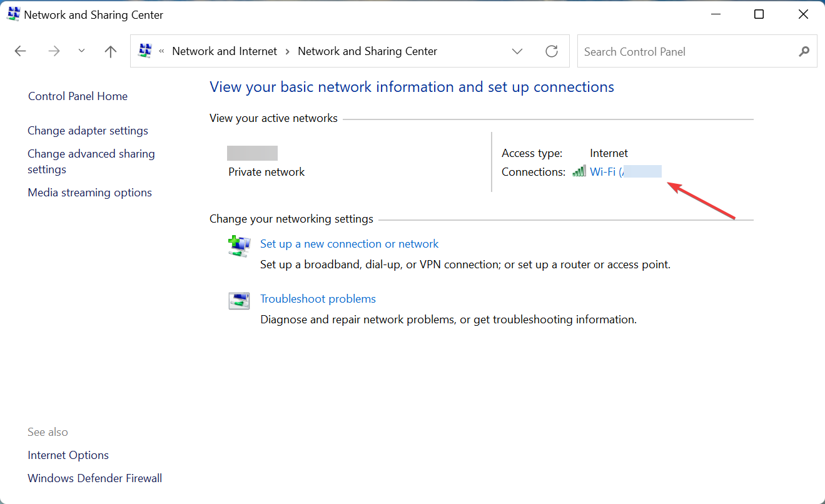Click the Forward navigation arrow
This screenshot has width=825, height=504.
coord(54,51)
